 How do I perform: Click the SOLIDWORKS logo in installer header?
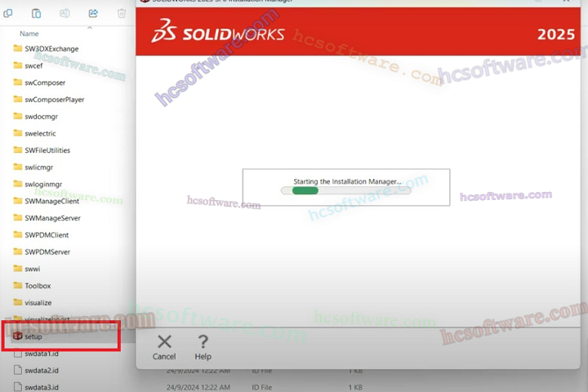[x=218, y=32]
